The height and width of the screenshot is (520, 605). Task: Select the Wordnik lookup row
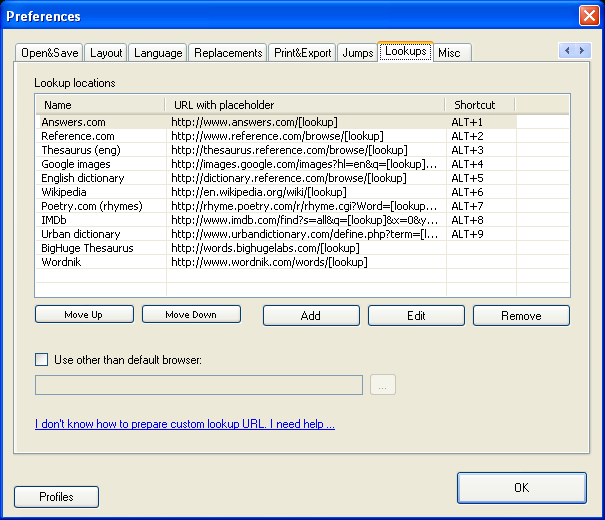[302, 262]
